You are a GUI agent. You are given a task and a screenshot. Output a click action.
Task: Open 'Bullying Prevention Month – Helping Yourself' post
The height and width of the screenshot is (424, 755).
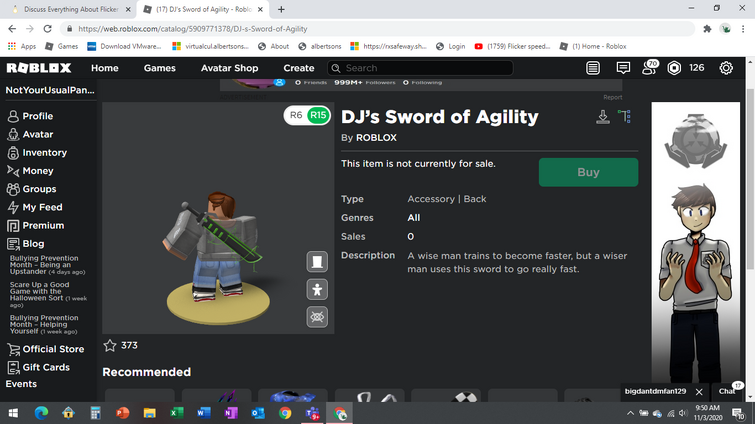pyautogui.click(x=44, y=324)
